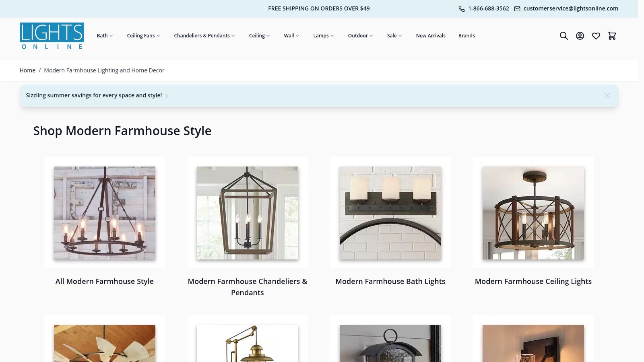The width and height of the screenshot is (644, 362).
Task: Go to the Brands menu item
Action: click(466, 36)
